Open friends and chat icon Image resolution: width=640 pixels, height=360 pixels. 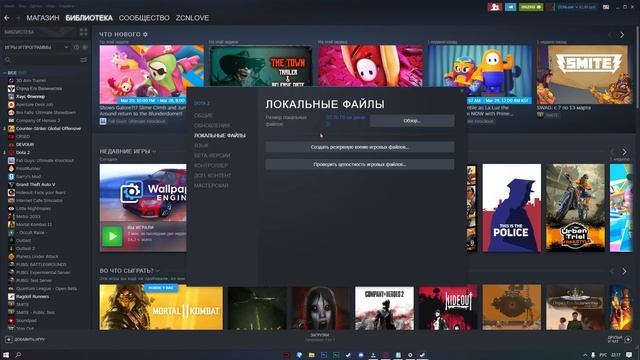[x=628, y=340]
